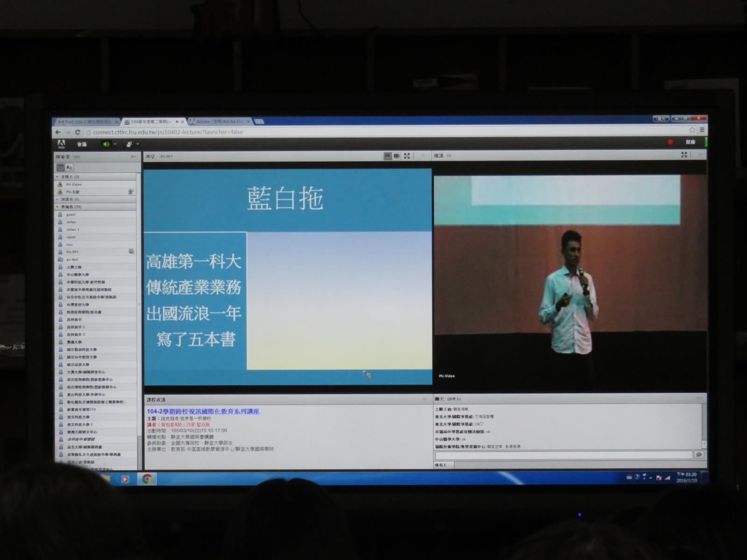Mute the green speaker audio icon

click(106, 144)
